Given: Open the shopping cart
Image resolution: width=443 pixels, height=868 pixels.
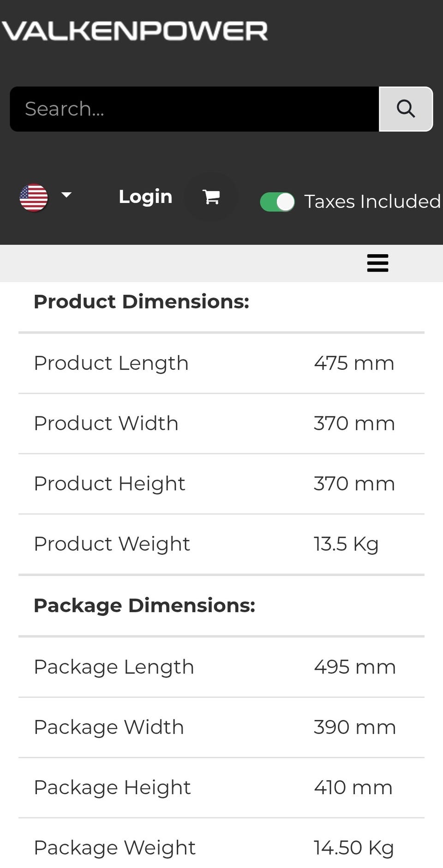Looking at the screenshot, I should [211, 197].
